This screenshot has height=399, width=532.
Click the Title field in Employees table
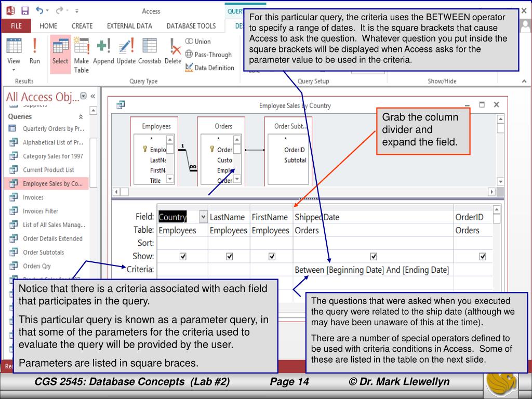pos(155,181)
